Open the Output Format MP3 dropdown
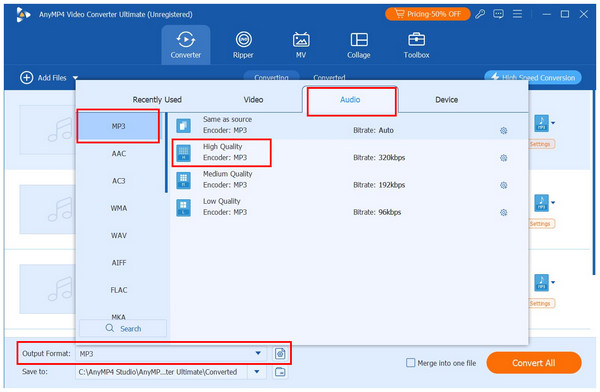The width and height of the screenshot is (600, 392). 171,353
